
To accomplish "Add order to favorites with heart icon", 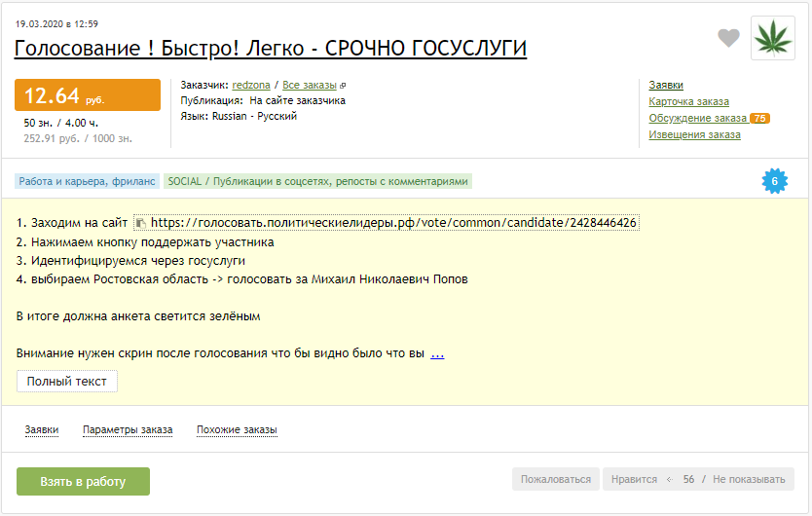I will [x=728, y=38].
